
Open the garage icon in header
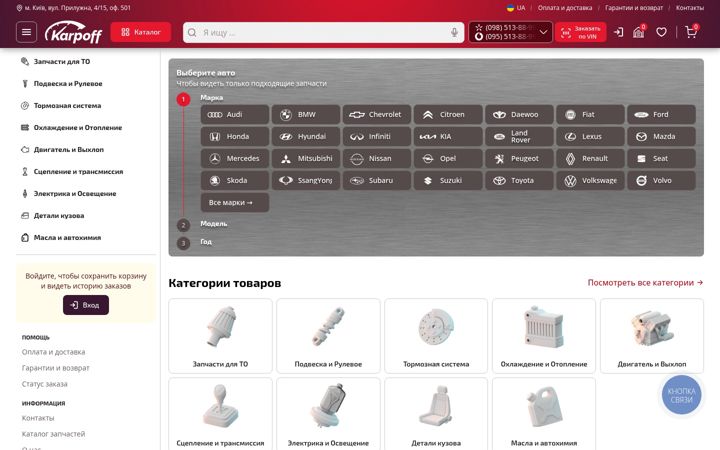[639, 32]
